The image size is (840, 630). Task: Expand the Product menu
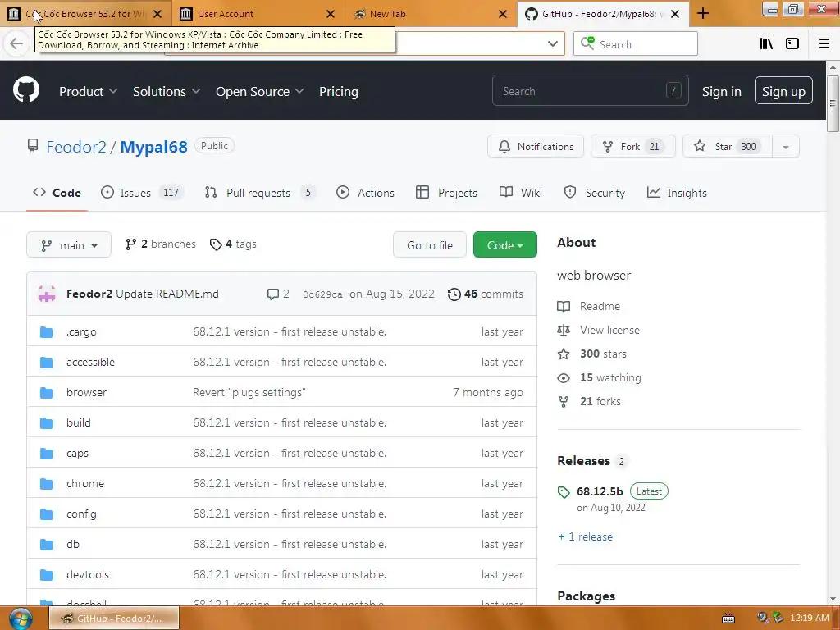(88, 92)
